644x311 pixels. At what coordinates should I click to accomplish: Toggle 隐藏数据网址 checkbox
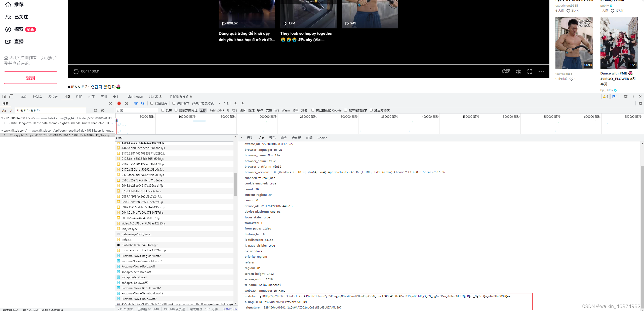(x=176, y=110)
